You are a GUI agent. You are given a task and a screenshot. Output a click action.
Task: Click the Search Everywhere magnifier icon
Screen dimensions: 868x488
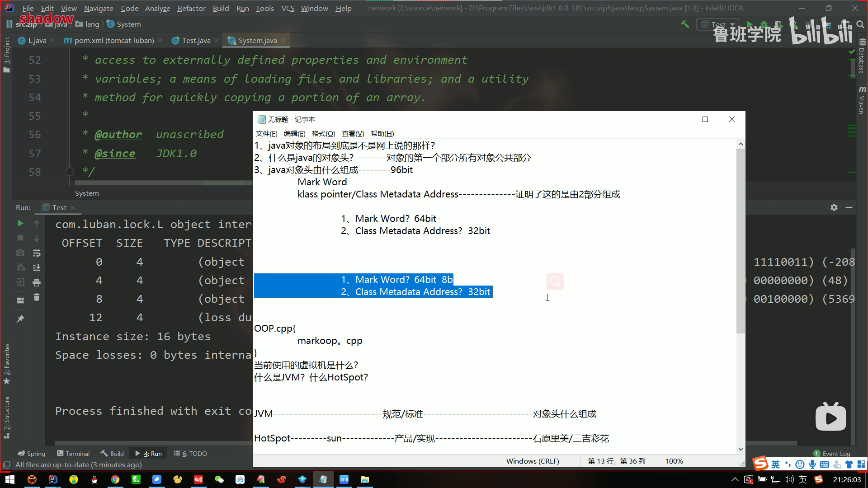[860, 24]
